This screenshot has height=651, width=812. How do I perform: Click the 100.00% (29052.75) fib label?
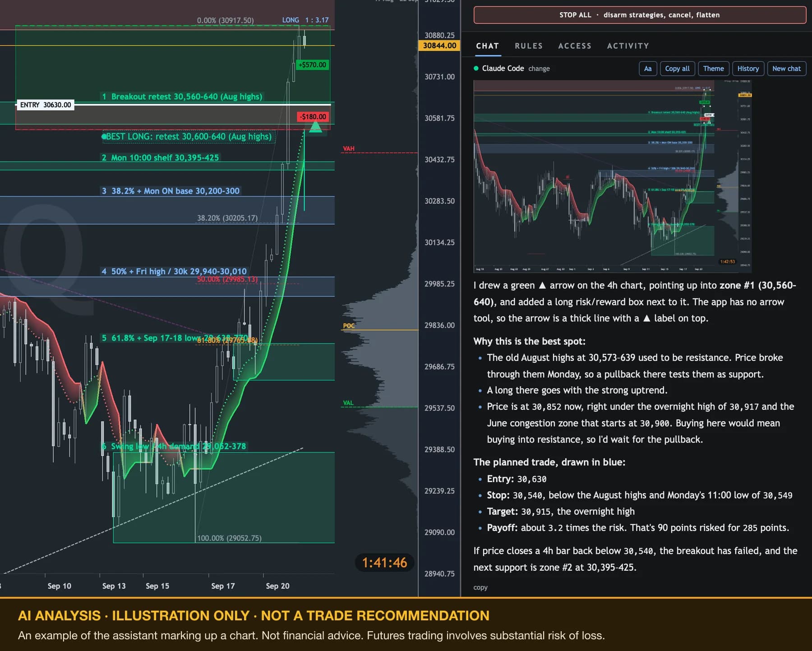tap(229, 538)
